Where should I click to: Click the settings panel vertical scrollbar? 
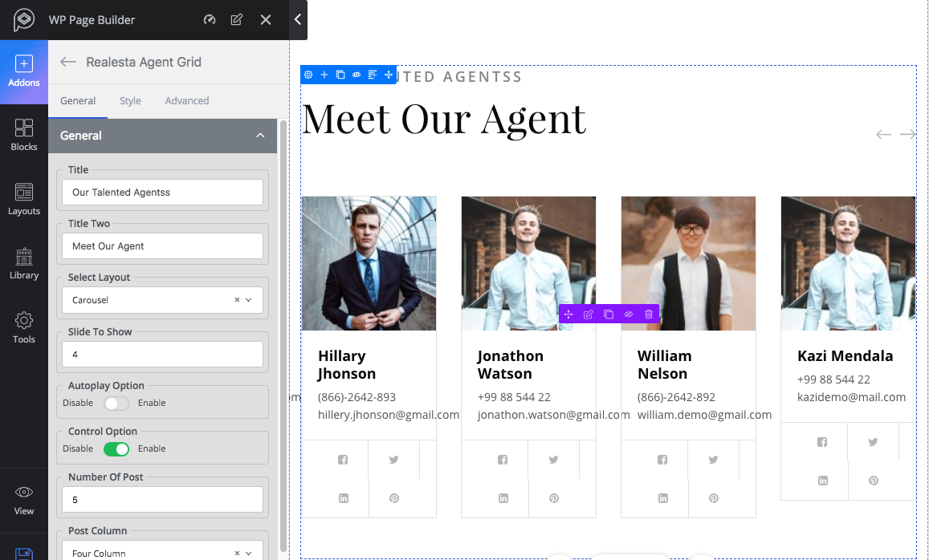click(x=283, y=335)
